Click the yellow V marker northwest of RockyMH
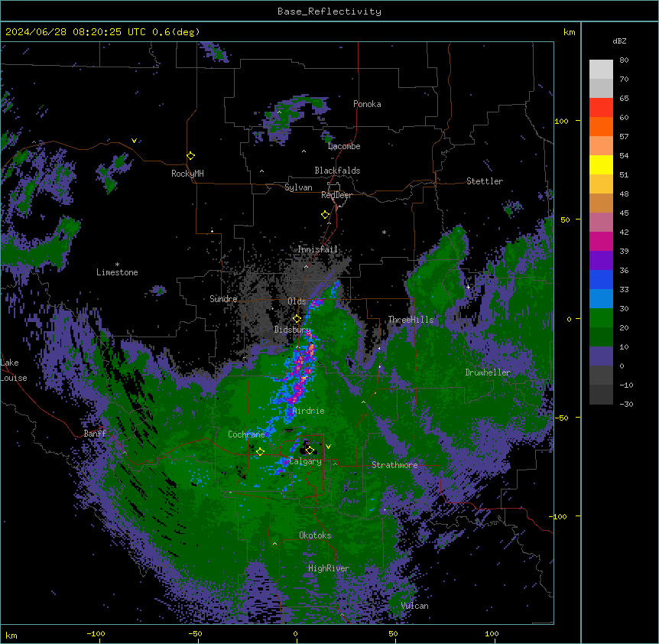This screenshot has width=659, height=644. click(134, 141)
